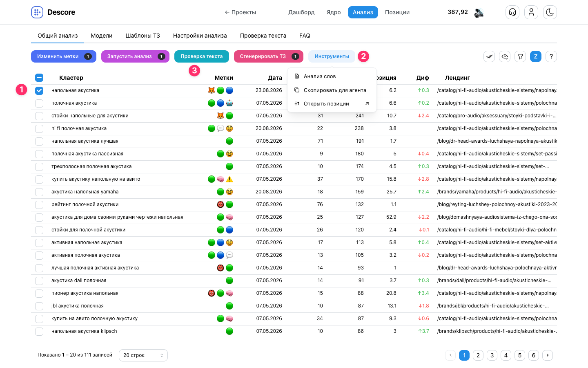The image size is (588, 368).
Task: Open the question mark help icon
Action: pyautogui.click(x=551, y=56)
